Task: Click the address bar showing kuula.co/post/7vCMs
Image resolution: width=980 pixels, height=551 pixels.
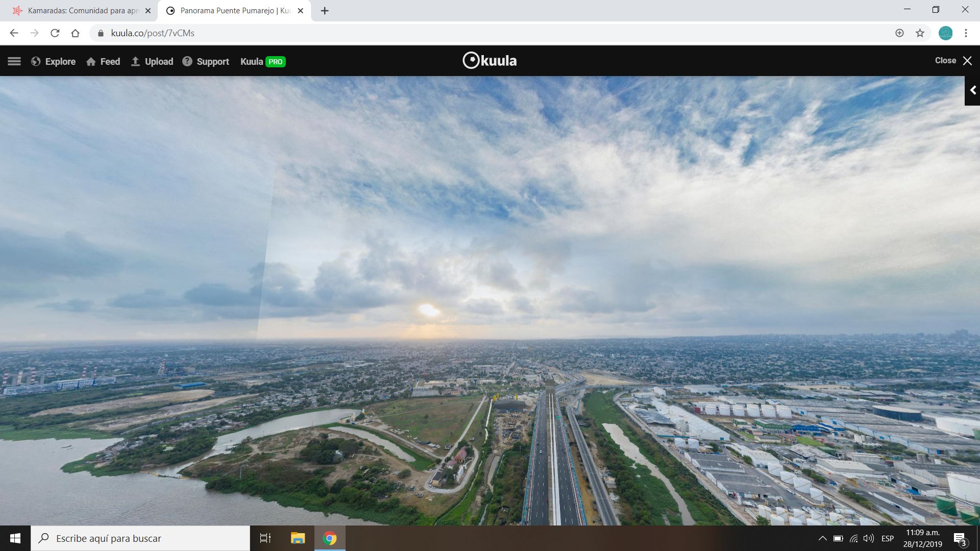Action: click(x=490, y=33)
